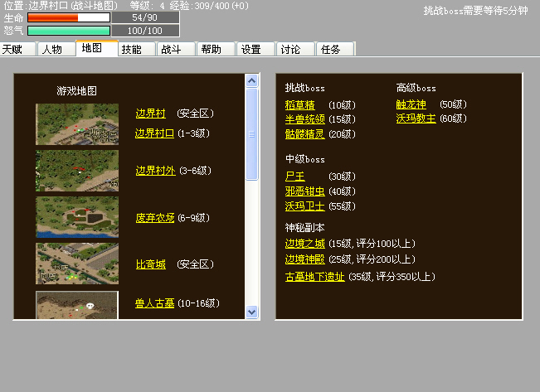Click the 边界村 map thumbnail image
Screen dimensions: 540x392
[x=76, y=124]
